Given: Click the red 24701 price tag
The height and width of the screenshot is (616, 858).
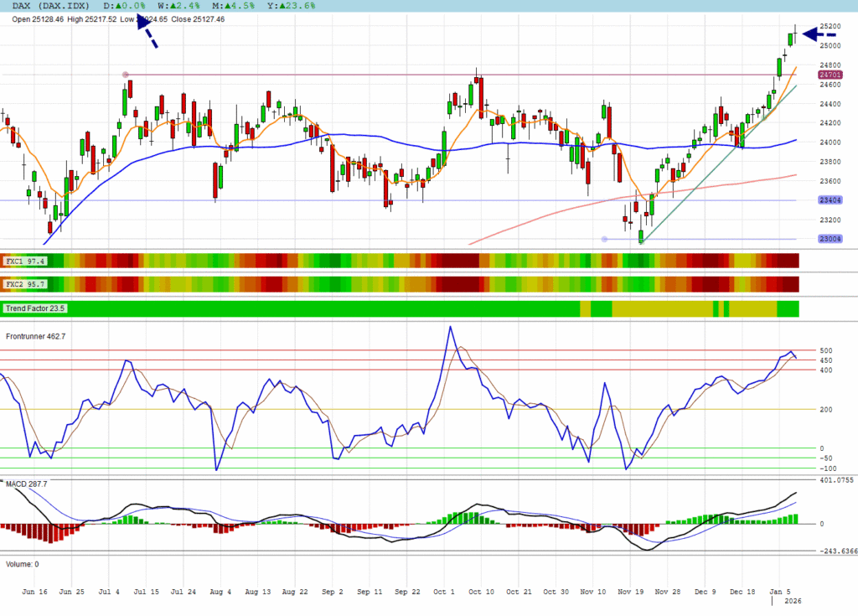Looking at the screenshot, I should click(831, 75).
